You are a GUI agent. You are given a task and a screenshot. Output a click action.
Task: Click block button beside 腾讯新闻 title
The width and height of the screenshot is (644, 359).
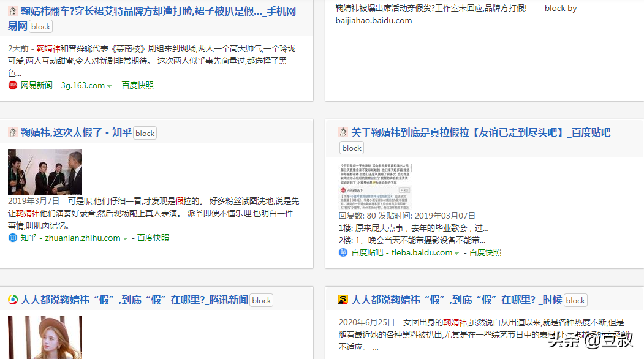262,301
